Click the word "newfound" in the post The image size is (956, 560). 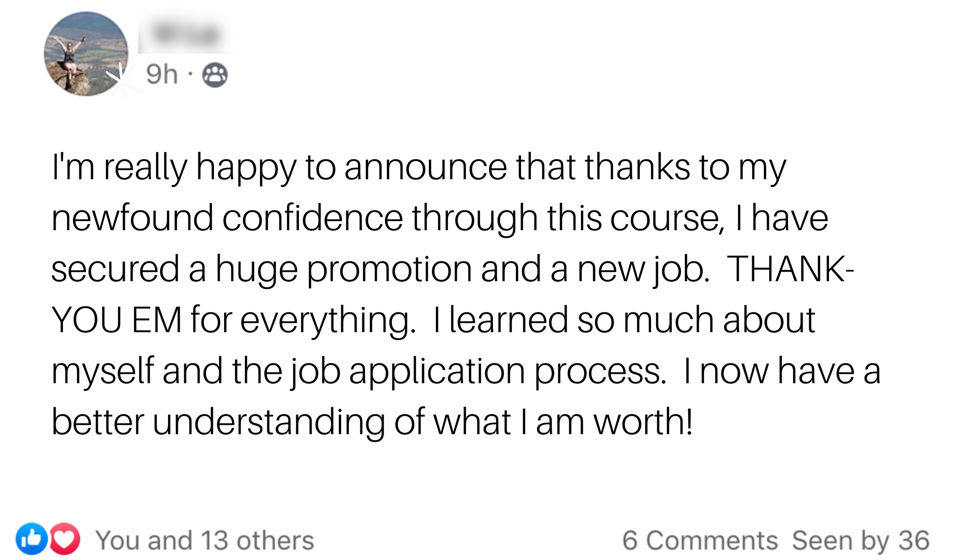[132, 218]
